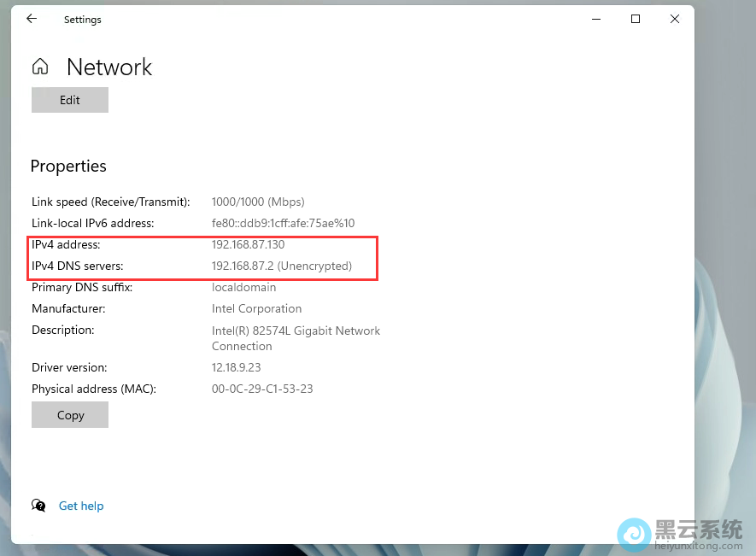Click the Home icon beside Network

click(x=40, y=67)
